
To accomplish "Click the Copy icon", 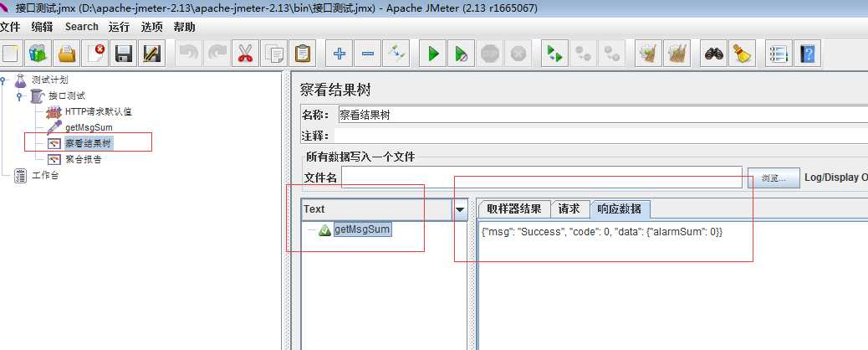I will click(273, 54).
